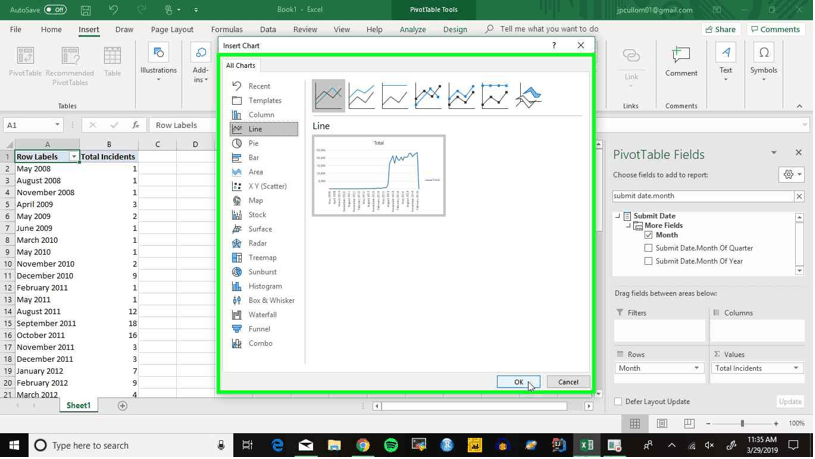815x459 pixels.
Task: Select the 3-D Line chart subtype
Action: click(529, 96)
